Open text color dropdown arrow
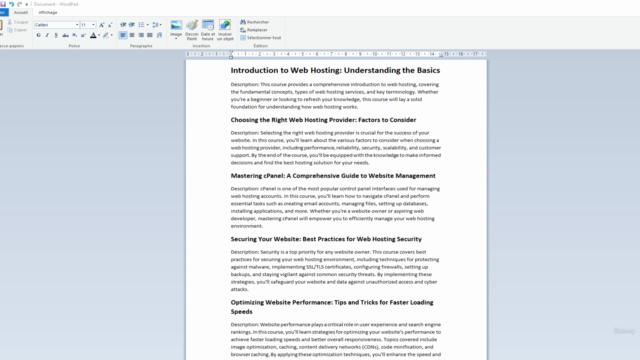This screenshot has height=360, width=640. coord(99,36)
